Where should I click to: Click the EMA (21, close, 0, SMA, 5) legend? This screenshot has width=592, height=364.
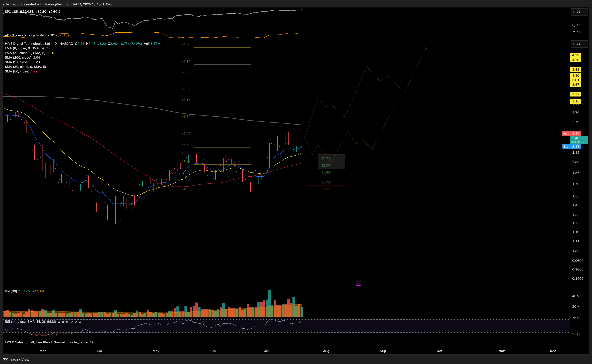(x=25, y=53)
